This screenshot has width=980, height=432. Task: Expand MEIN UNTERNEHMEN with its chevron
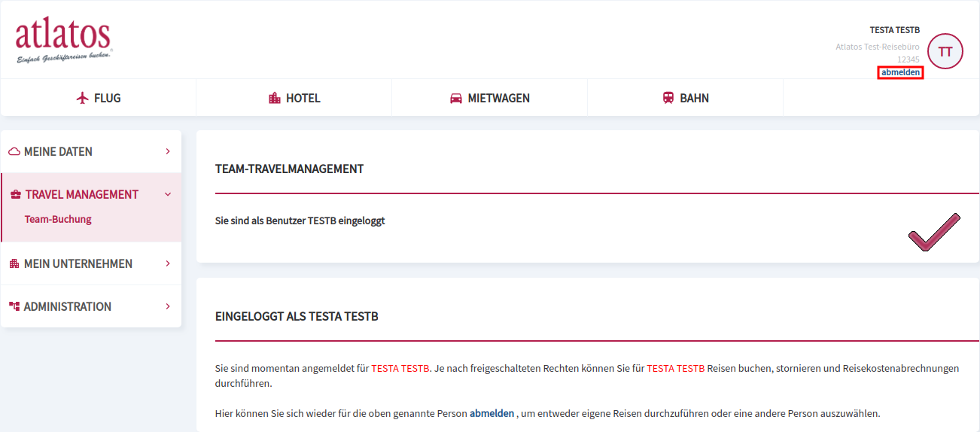click(168, 263)
